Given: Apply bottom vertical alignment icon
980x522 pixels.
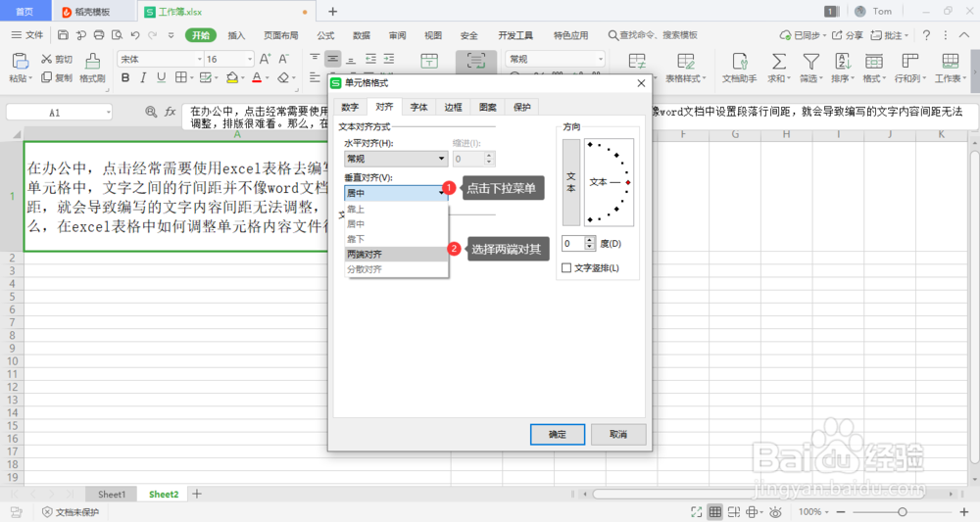Looking at the screenshot, I should 351,59.
